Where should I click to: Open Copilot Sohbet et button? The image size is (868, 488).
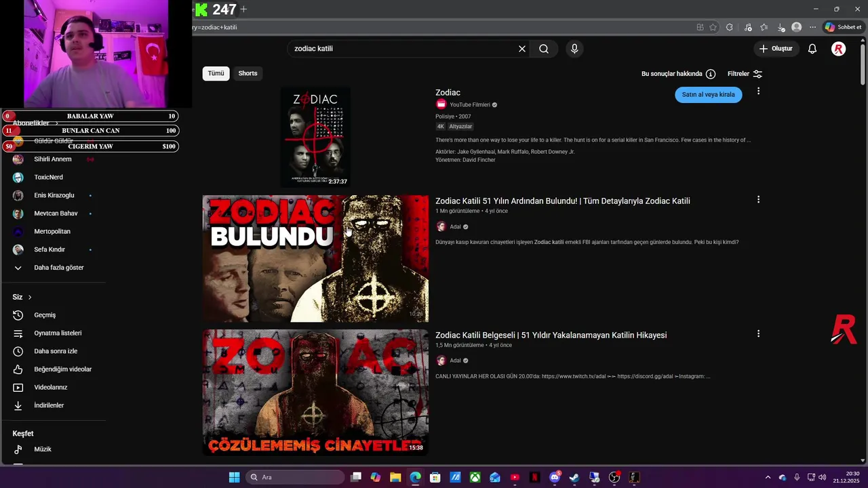pyautogui.click(x=843, y=27)
